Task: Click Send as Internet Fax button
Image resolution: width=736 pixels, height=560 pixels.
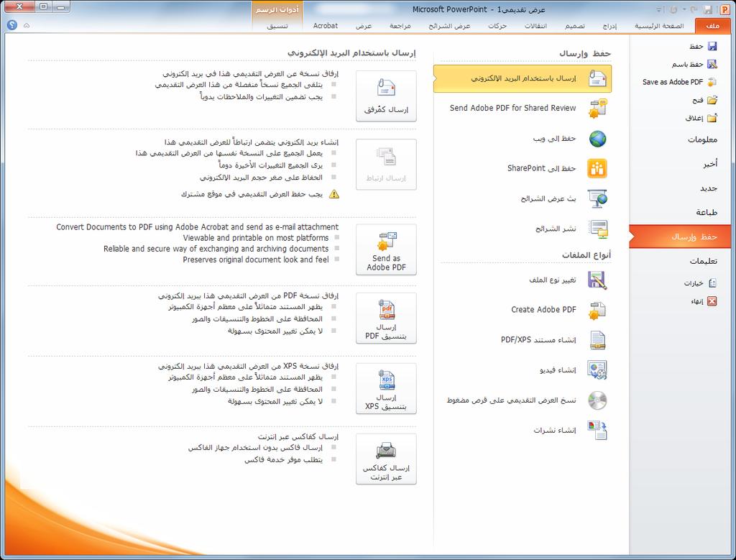Action: tap(386, 459)
